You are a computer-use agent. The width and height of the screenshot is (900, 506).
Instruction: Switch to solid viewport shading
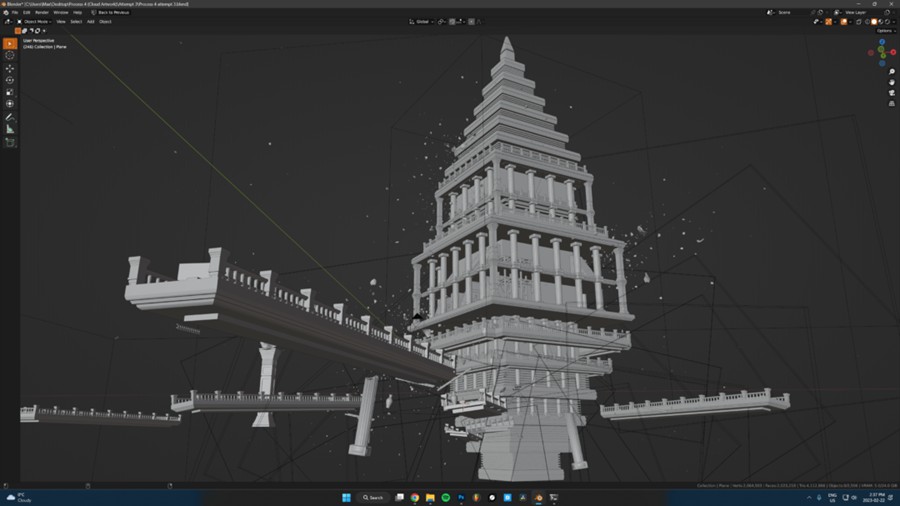click(874, 22)
